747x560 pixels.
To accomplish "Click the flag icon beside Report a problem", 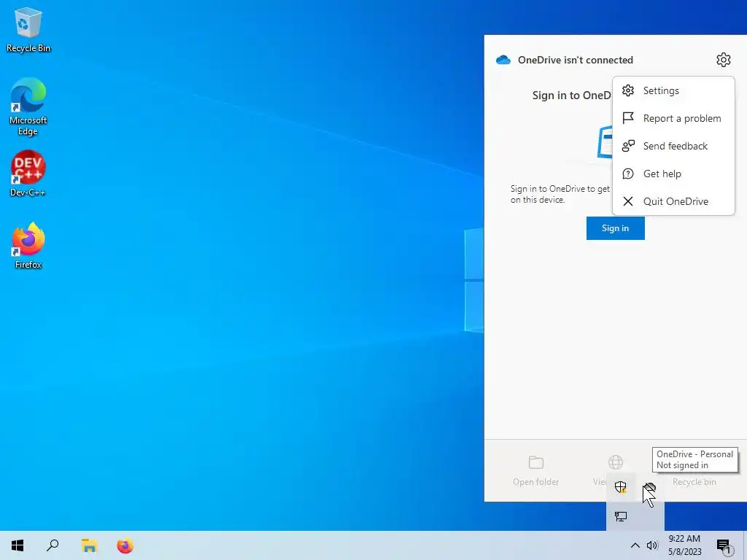I will [x=628, y=118].
